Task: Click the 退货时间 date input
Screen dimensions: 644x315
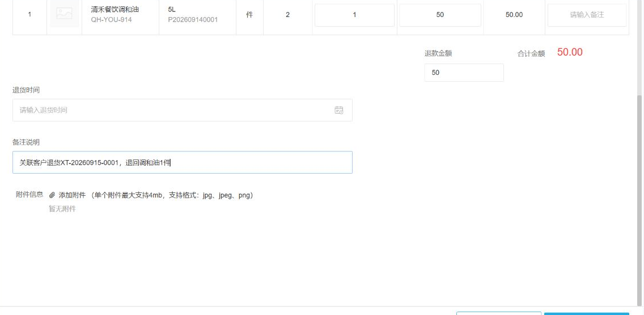Action: point(183,110)
